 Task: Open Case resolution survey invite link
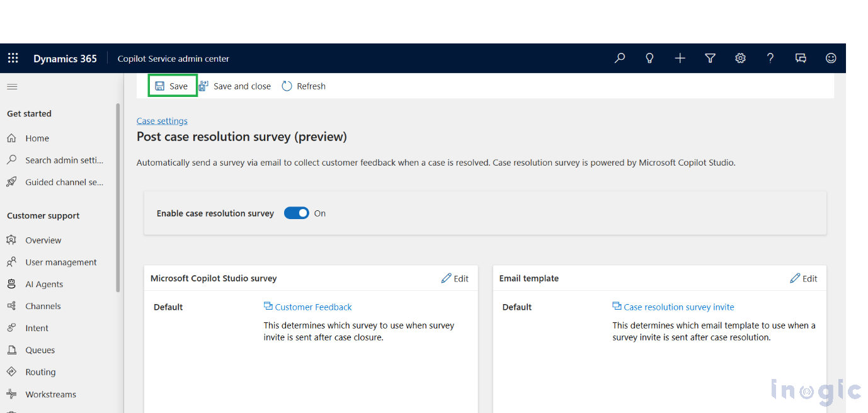coord(678,307)
